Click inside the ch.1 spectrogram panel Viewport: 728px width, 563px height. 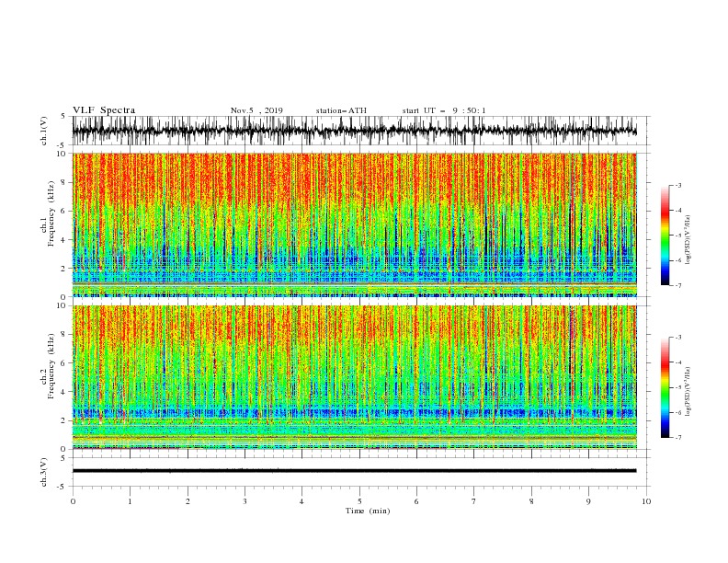[x=354, y=224]
